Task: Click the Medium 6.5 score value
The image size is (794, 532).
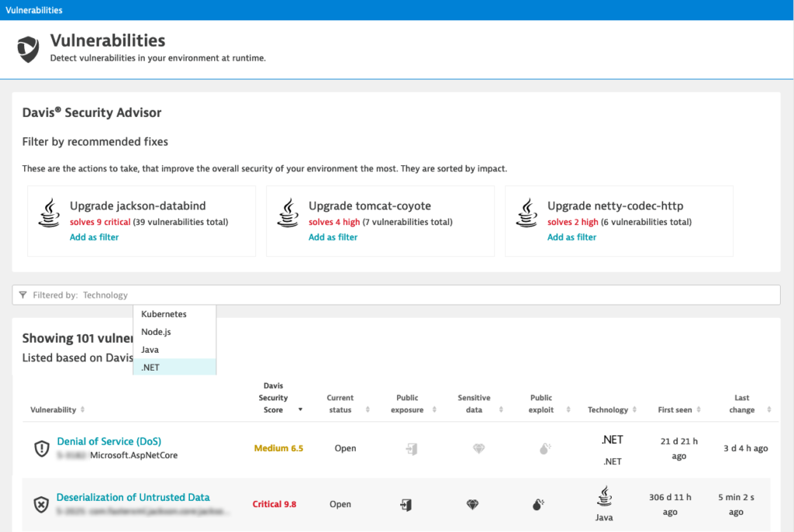Action: click(x=278, y=448)
